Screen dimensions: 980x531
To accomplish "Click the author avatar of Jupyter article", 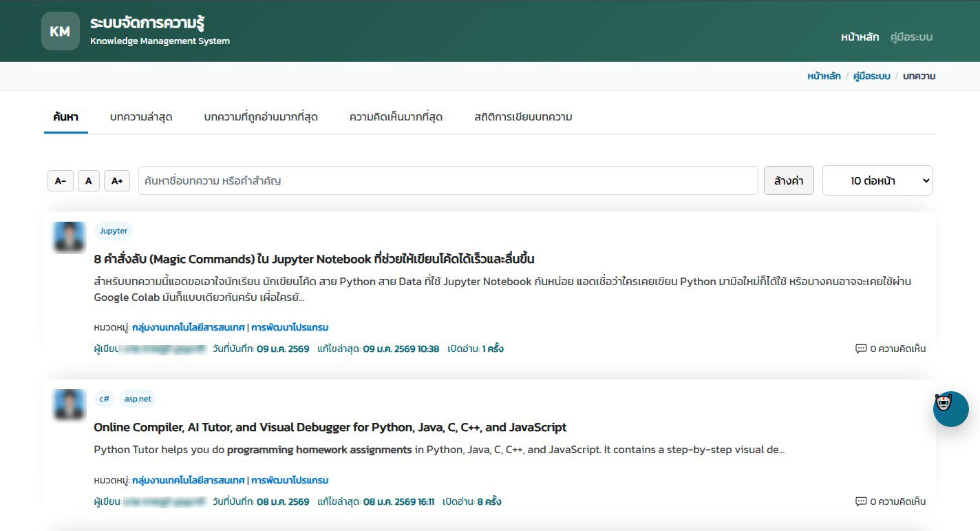I will click(x=69, y=237).
